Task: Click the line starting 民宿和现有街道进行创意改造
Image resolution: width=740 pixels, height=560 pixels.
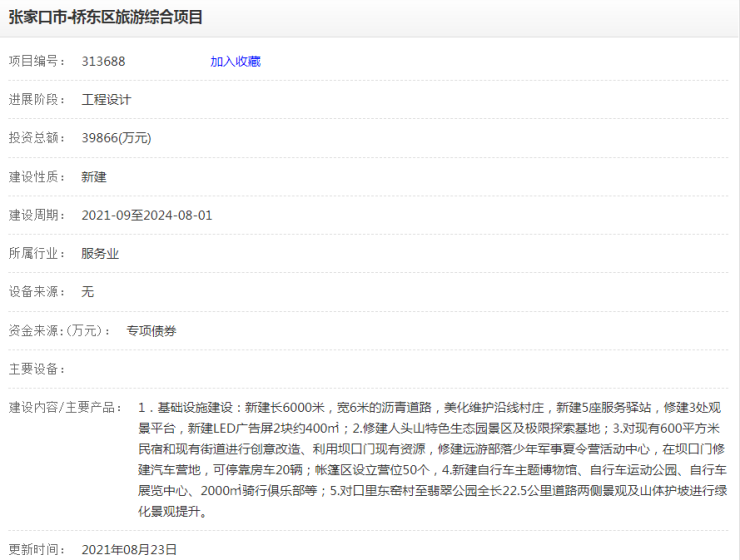Action: coord(431,449)
